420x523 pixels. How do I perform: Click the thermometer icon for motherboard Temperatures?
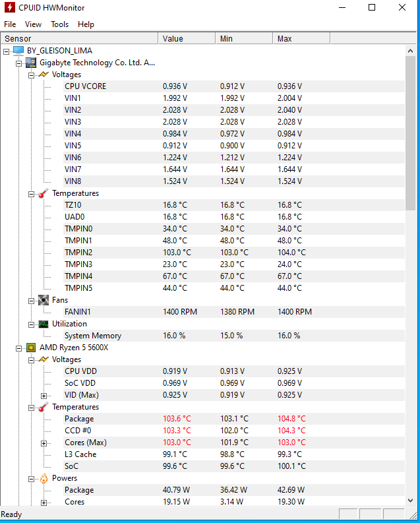(x=44, y=193)
